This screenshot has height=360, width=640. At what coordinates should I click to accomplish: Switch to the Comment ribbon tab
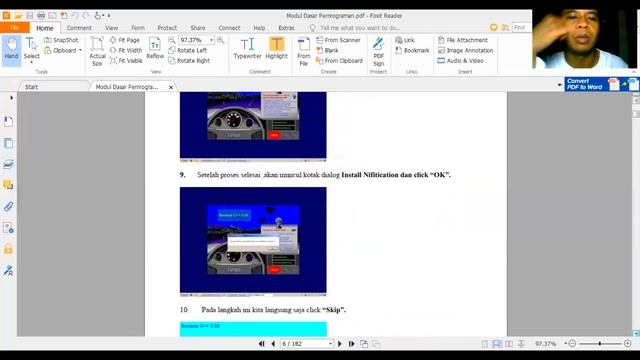pos(79,28)
